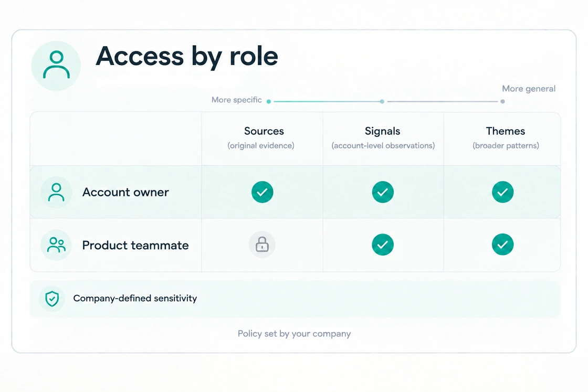Select the Account owner row label
This screenshot has width=588, height=392.
click(125, 192)
